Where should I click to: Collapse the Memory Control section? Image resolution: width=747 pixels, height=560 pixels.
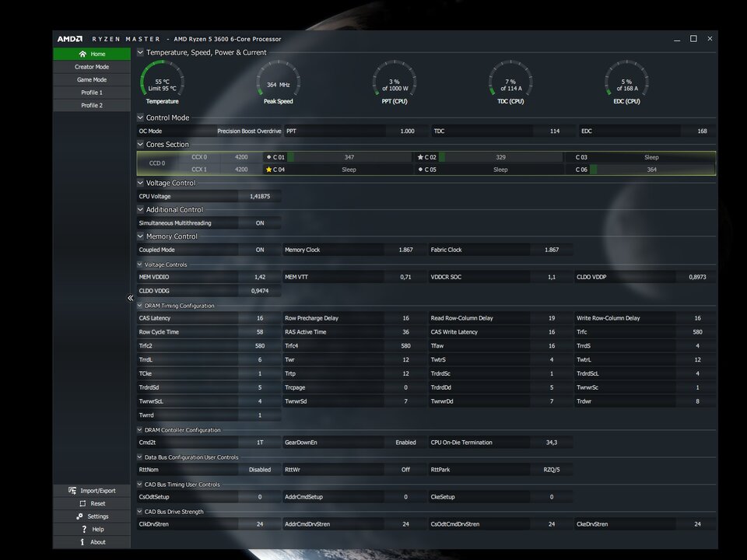coord(140,236)
